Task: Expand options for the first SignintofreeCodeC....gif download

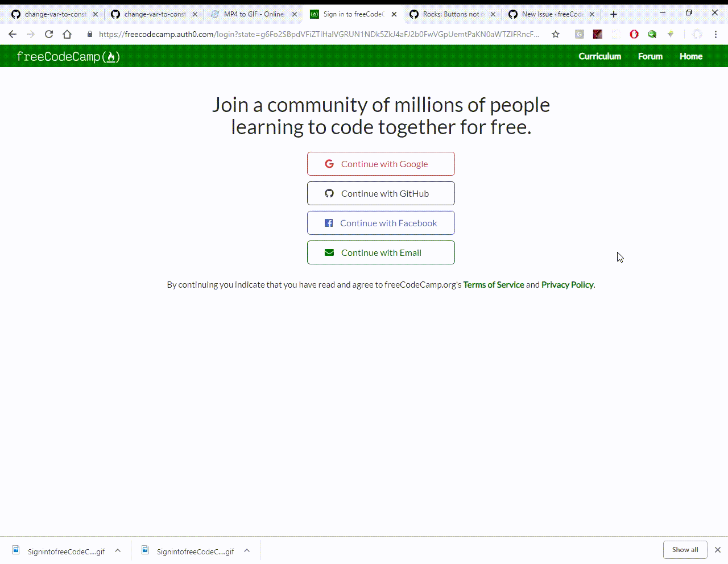Action: (118, 550)
